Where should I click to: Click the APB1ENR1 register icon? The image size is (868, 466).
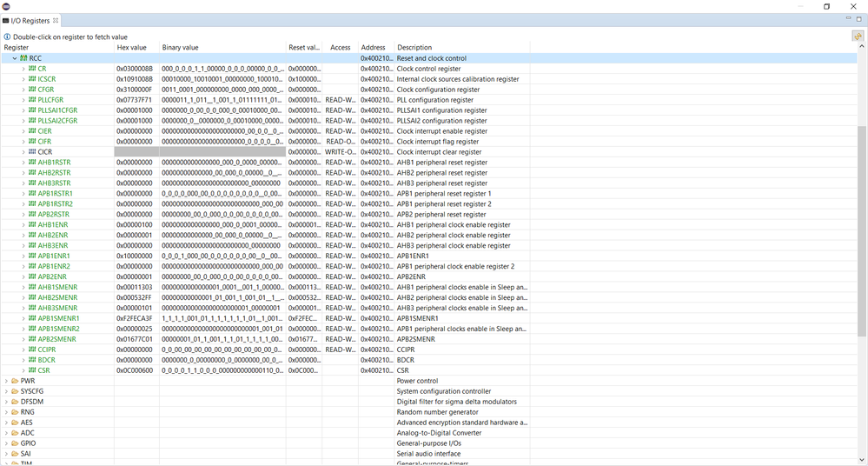(32, 256)
